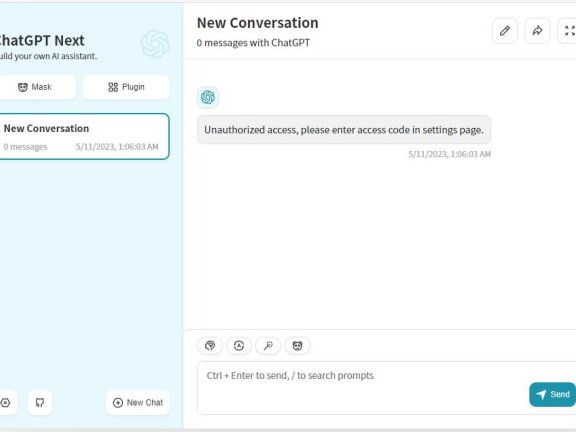The width and height of the screenshot is (576, 432).
Task: Switch theme with the auto-theme icon
Action: [239, 346]
